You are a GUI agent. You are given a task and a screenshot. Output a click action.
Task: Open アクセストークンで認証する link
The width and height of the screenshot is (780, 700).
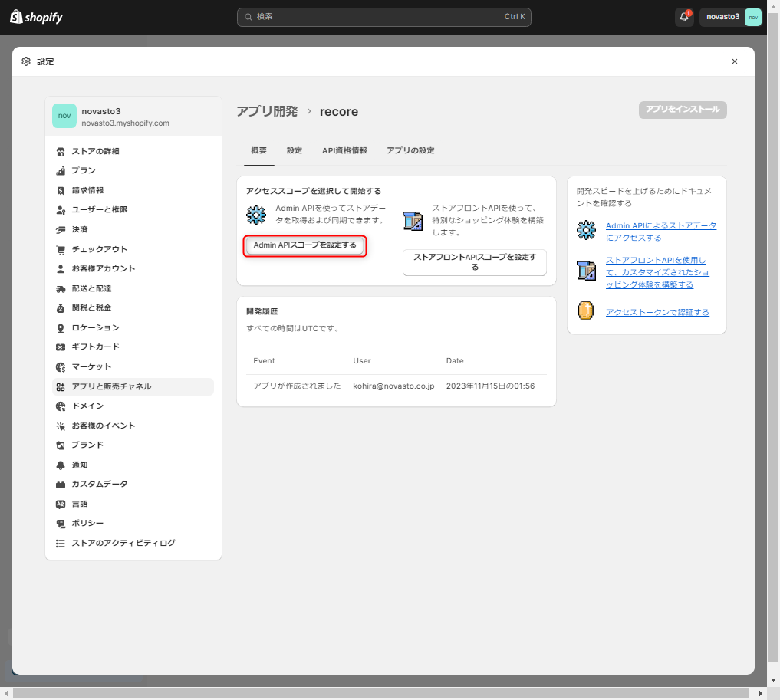point(657,312)
